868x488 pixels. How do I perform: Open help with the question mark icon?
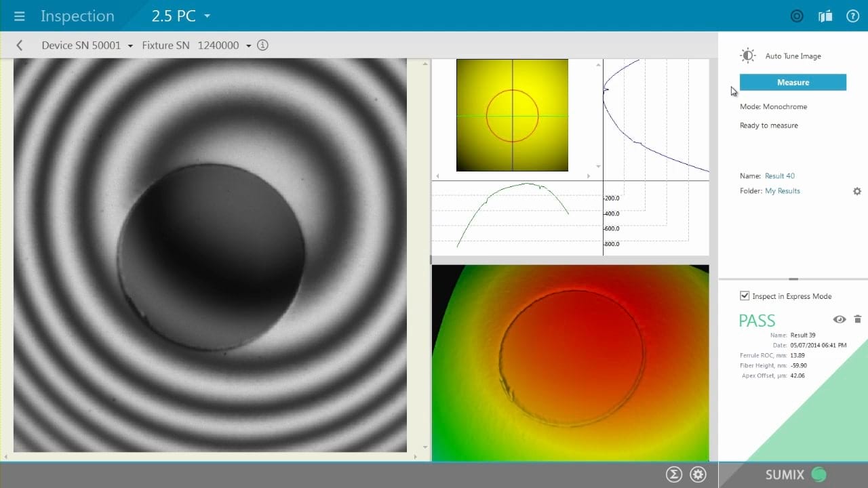[853, 16]
